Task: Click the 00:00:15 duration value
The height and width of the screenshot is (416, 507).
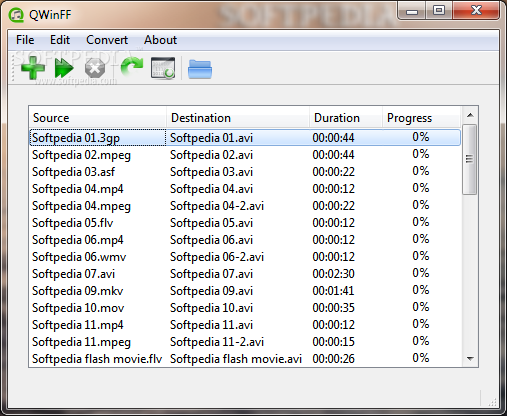Action: point(333,342)
